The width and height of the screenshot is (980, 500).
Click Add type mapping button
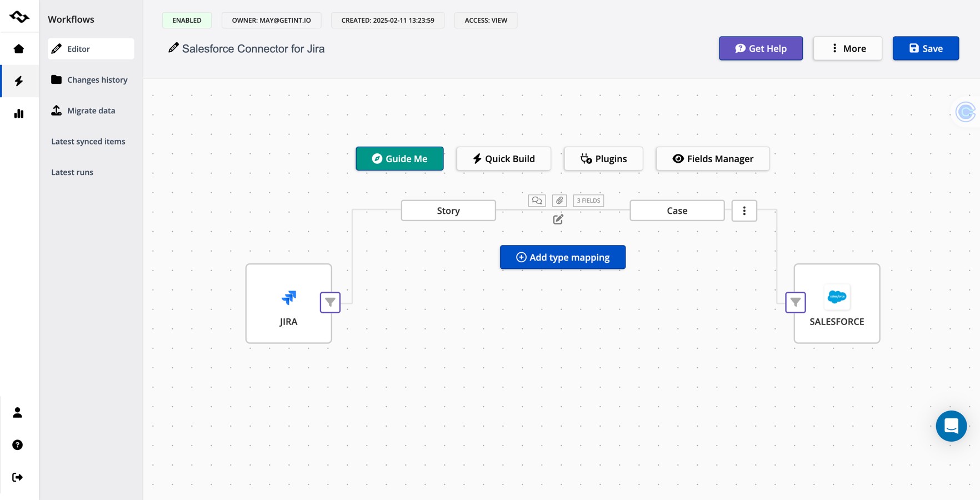tap(563, 257)
